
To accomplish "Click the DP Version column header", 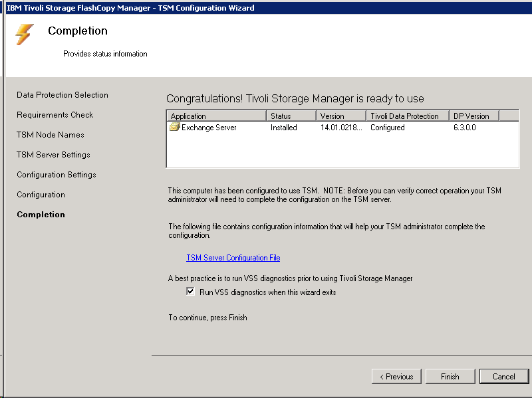I will tap(473, 116).
